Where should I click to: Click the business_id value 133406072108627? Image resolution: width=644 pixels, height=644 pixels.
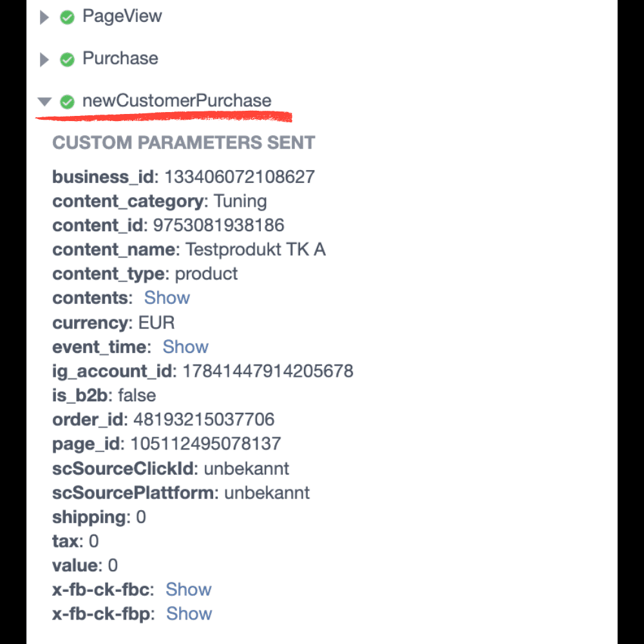(x=240, y=177)
